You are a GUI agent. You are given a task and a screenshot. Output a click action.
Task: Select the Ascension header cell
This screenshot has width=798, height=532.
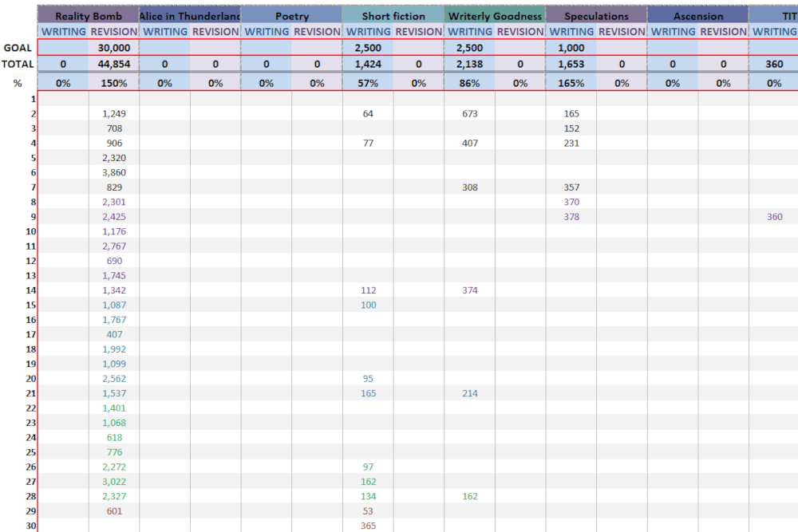697,16
